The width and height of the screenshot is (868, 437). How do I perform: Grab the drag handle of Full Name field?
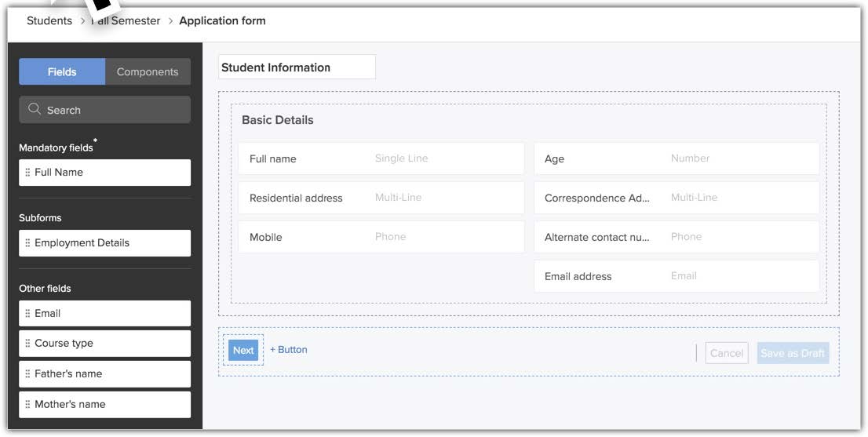[x=27, y=173]
